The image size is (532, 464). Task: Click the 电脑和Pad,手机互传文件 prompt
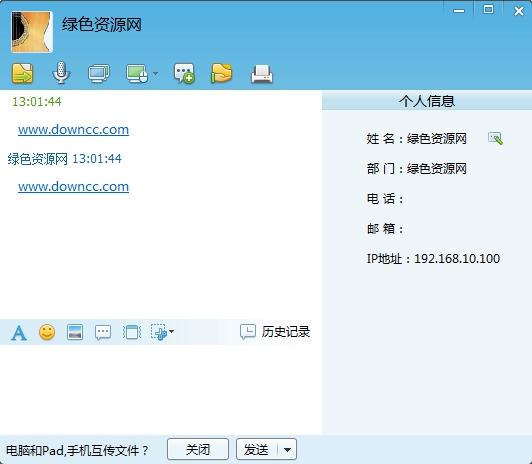point(77,450)
